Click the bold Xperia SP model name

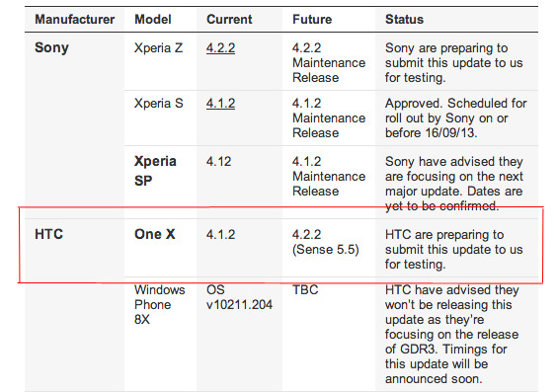tap(155, 171)
